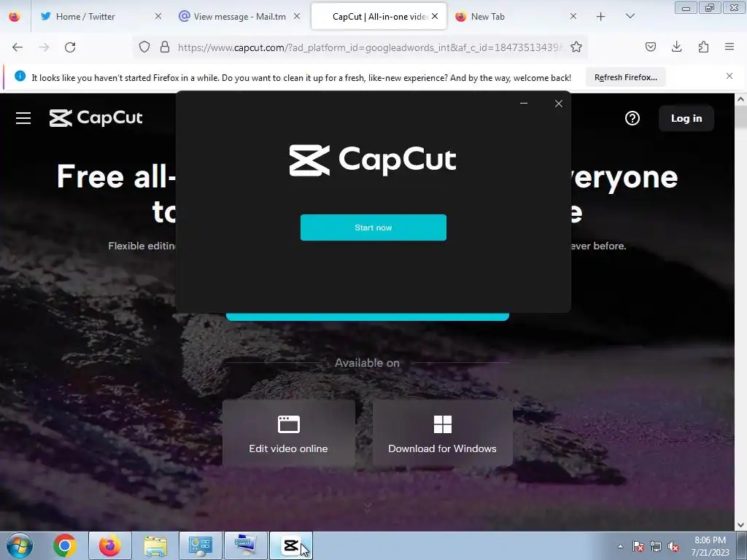Open the muted volume tray icon
747x560 pixels.
pos(673,546)
